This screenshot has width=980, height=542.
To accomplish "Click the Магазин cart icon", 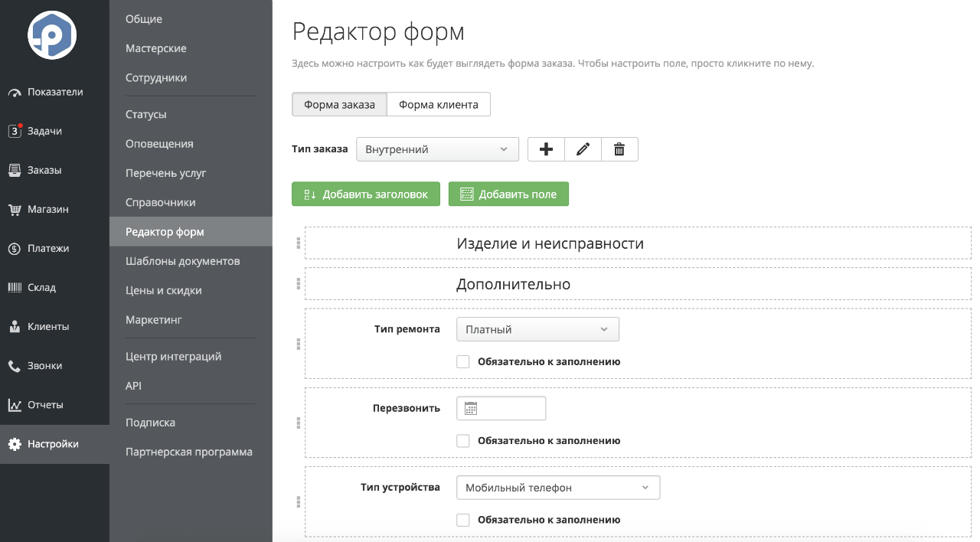I will (15, 209).
